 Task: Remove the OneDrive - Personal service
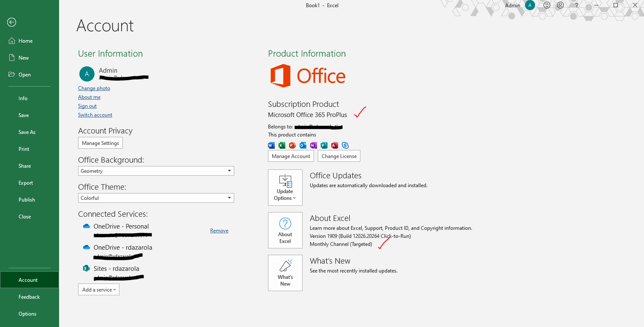click(x=219, y=231)
